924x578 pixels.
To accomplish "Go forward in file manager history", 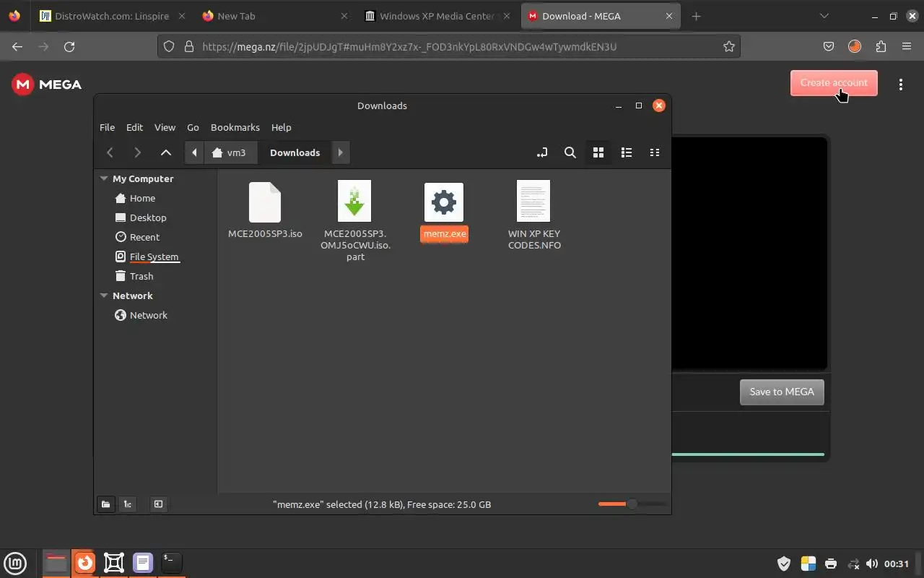I will click(137, 152).
